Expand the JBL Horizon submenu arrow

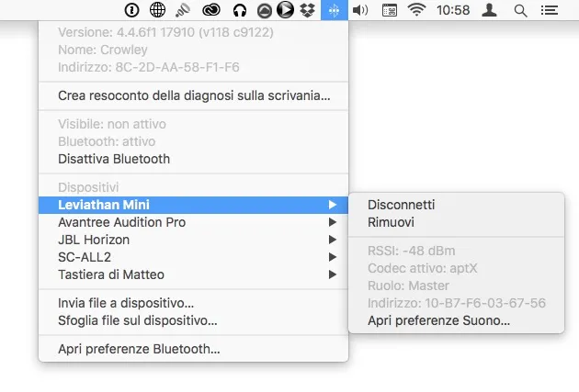(x=333, y=240)
